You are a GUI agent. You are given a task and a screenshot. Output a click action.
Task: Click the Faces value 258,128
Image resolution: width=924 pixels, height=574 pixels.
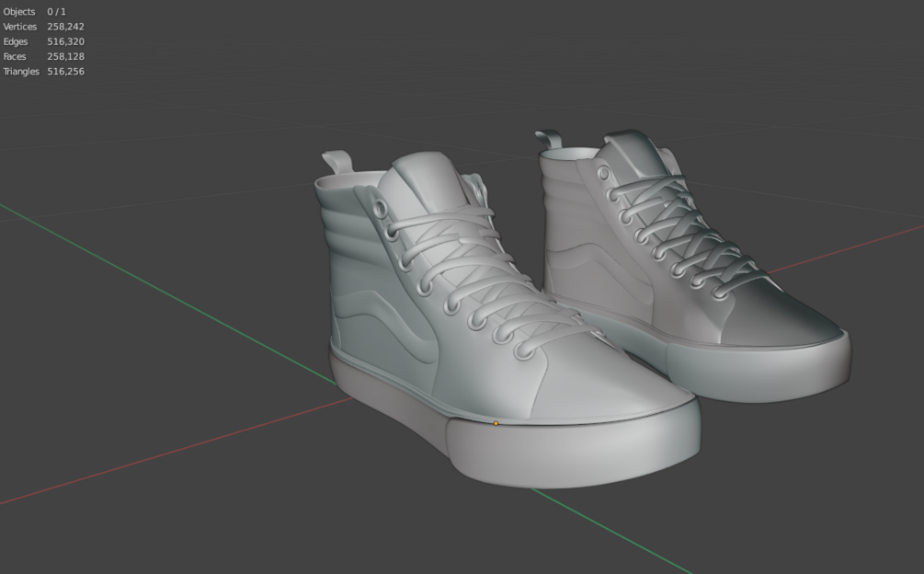65,57
